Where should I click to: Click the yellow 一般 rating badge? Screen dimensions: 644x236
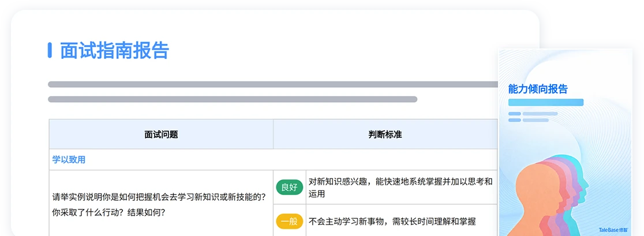[x=290, y=222]
